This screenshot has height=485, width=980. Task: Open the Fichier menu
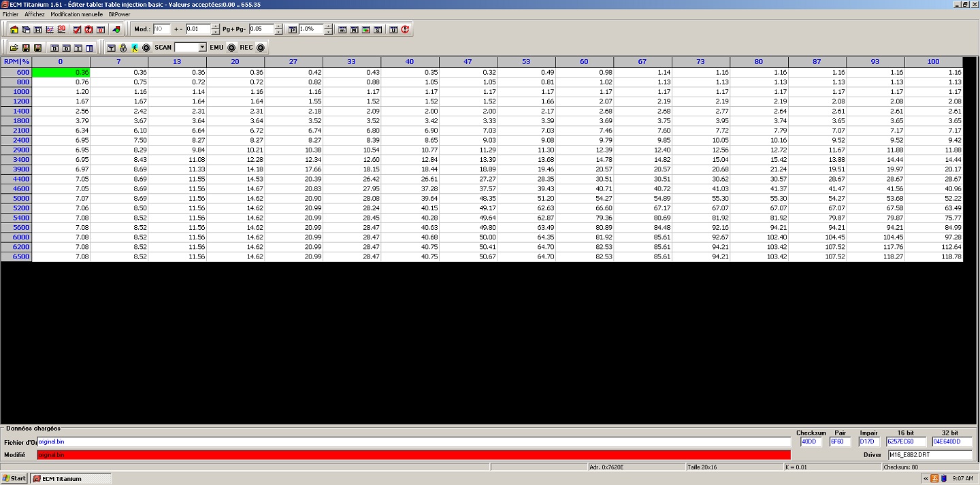coord(10,14)
